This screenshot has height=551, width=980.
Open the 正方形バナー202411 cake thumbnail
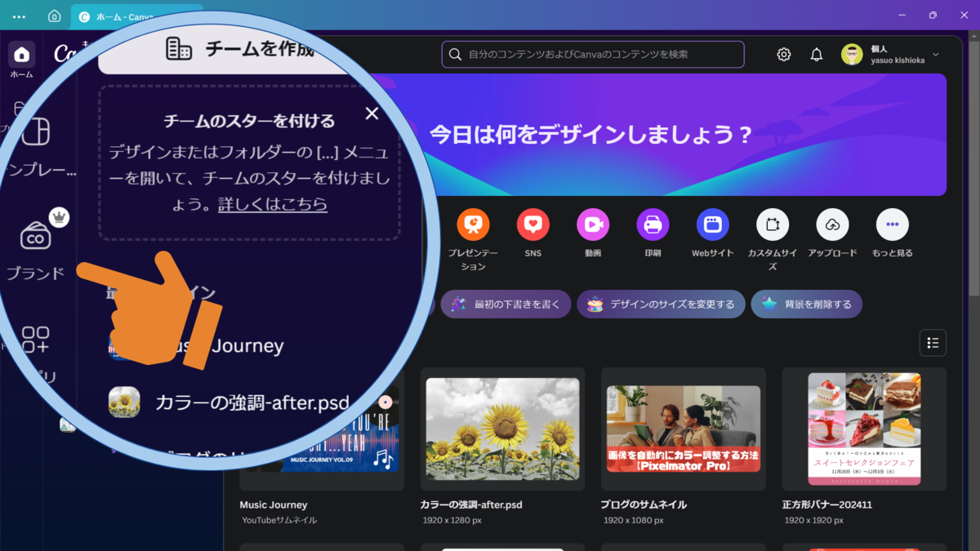pos(865,429)
